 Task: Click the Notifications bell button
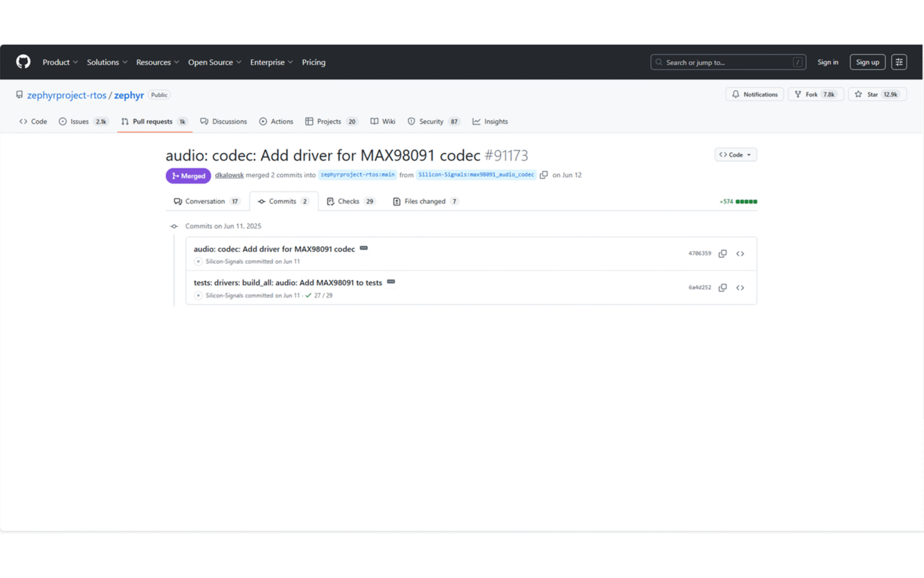coord(754,94)
